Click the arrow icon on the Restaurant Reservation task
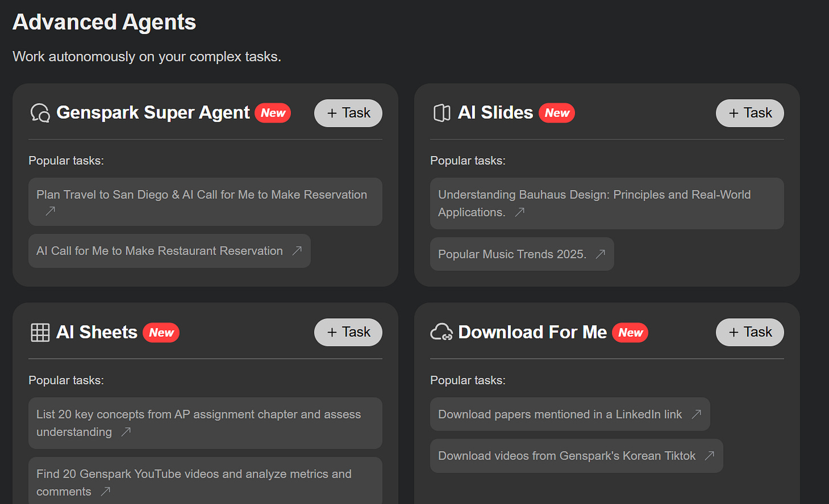The height and width of the screenshot is (504, 829). click(297, 251)
